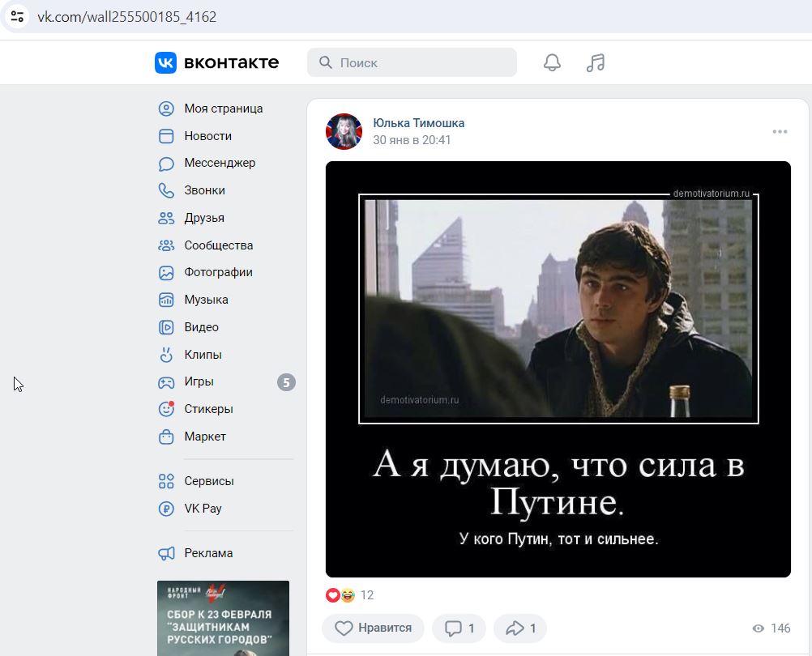Open Маркет from sidebar
The image size is (812, 656).
[x=205, y=437]
